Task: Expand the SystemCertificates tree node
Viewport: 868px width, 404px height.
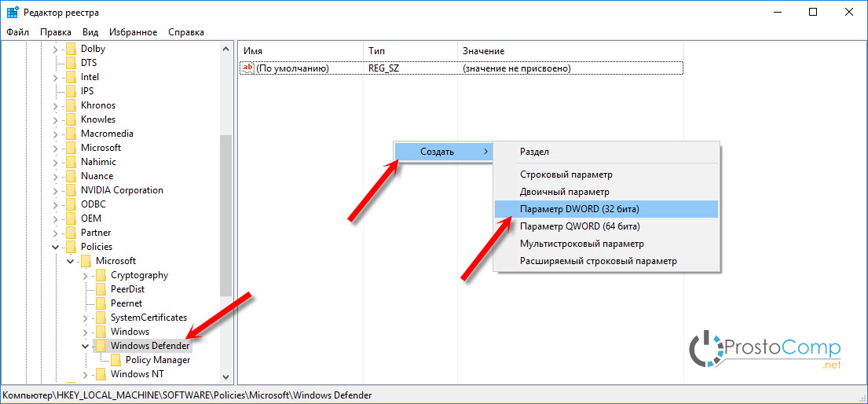Action: pos(86,317)
